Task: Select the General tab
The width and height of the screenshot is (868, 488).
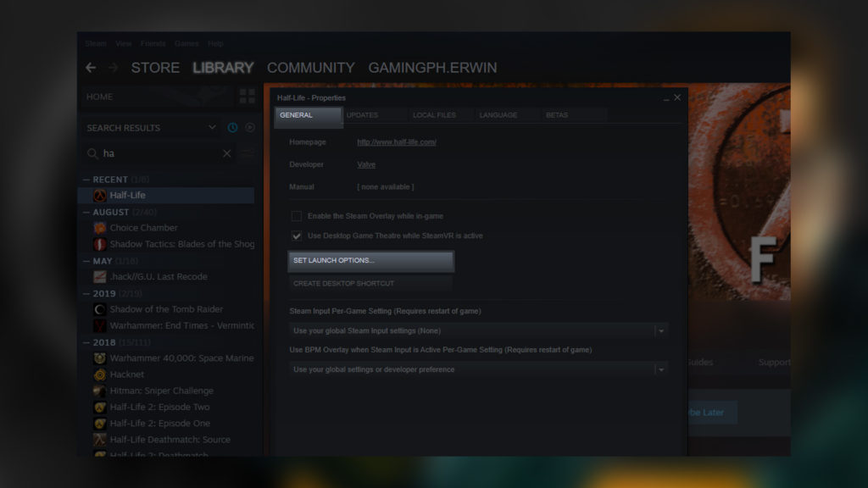Action: click(309, 115)
